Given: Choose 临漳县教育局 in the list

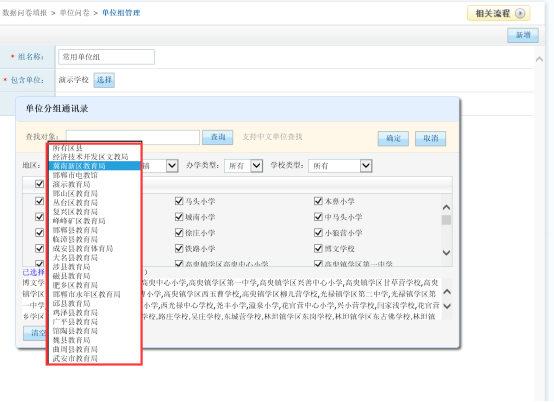Looking at the screenshot, I should (75, 239).
